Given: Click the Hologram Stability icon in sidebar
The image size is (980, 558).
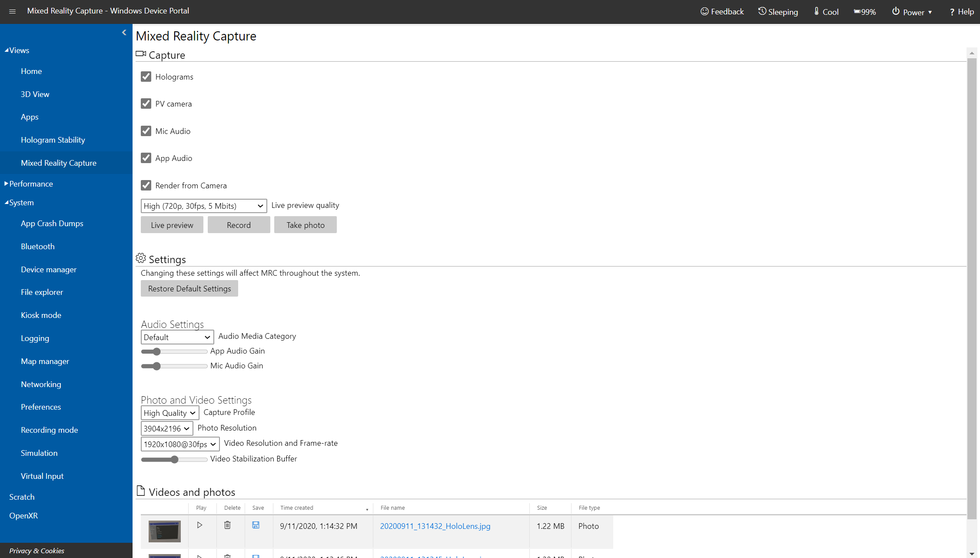Looking at the screenshot, I should (x=53, y=140).
